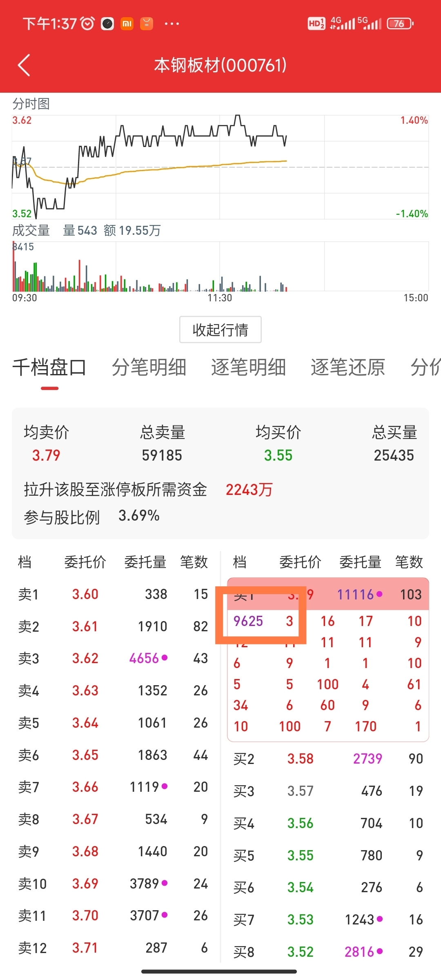Tap the stock title 本钢板材(000761)

[220, 65]
